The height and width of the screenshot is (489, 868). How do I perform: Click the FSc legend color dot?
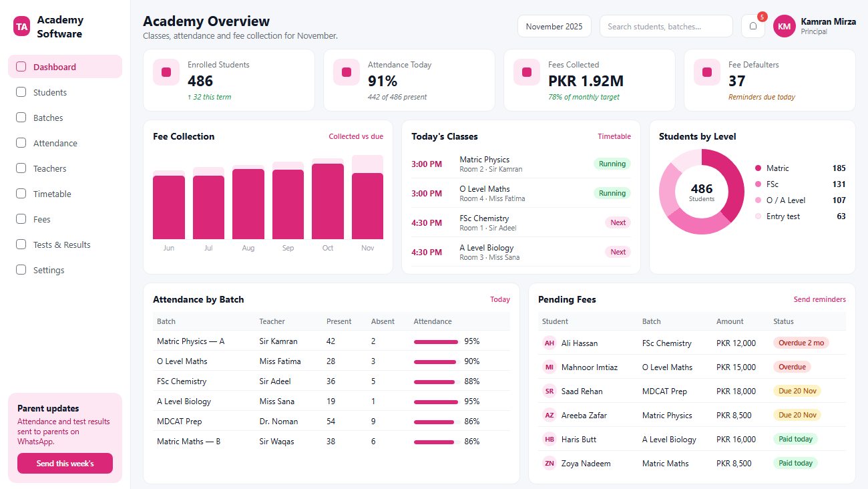758,184
